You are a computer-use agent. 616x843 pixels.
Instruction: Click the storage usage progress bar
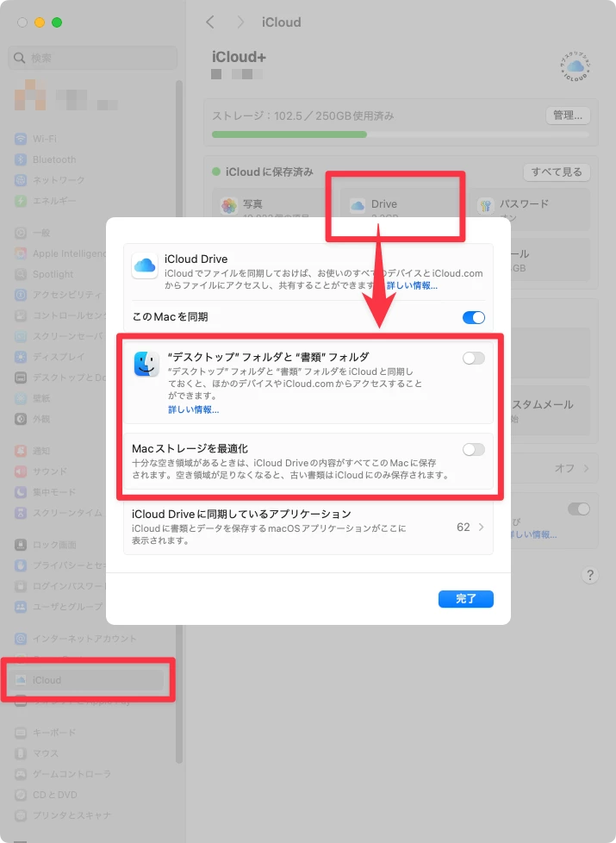pyautogui.click(x=401, y=134)
